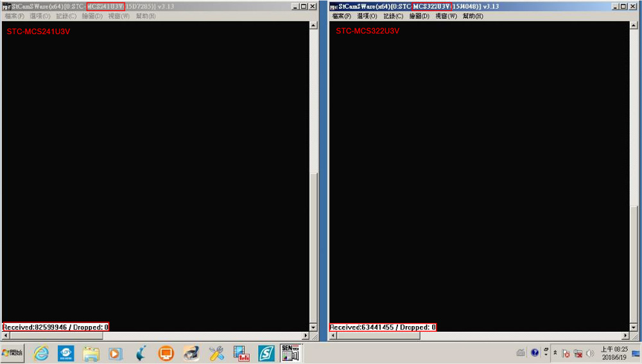Viewport: 642px width, 364px height.
Task: Click the clock showing 08:25
Action: point(614,352)
